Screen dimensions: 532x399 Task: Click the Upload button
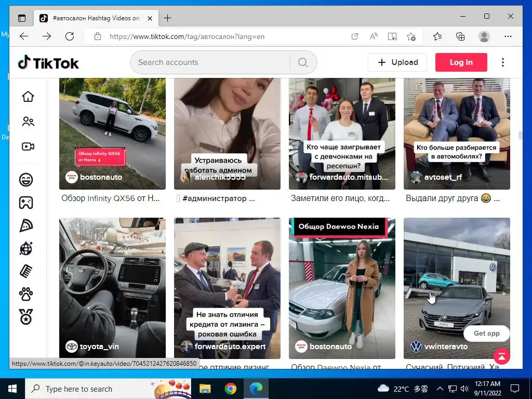[x=397, y=62]
